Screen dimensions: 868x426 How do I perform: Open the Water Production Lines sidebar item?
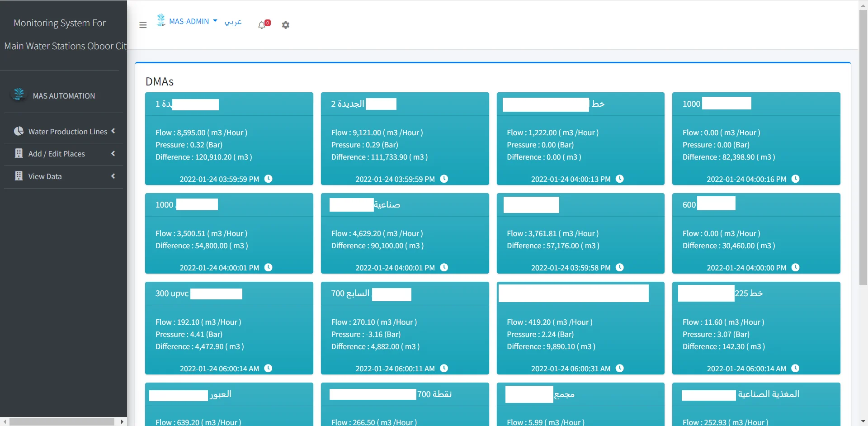[x=64, y=132]
